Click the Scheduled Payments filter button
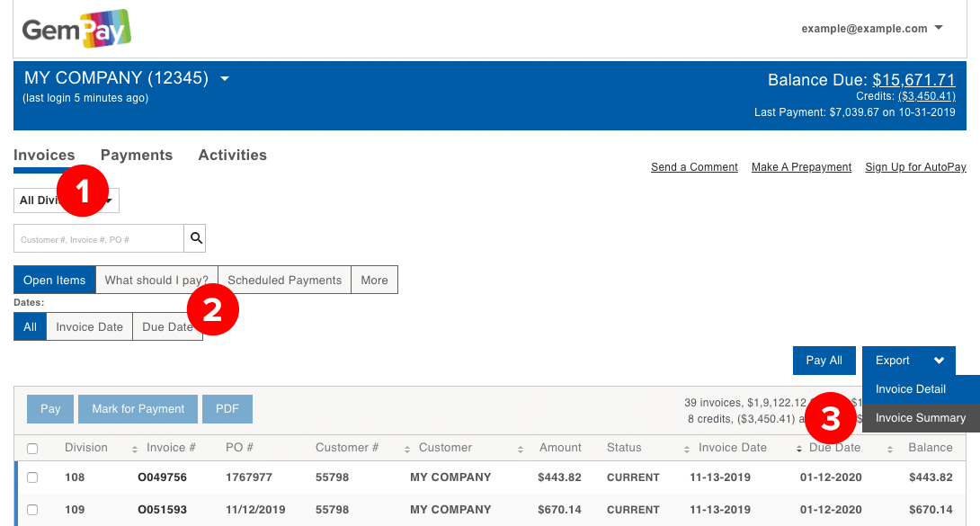Image resolution: width=980 pixels, height=526 pixels. 284,281
